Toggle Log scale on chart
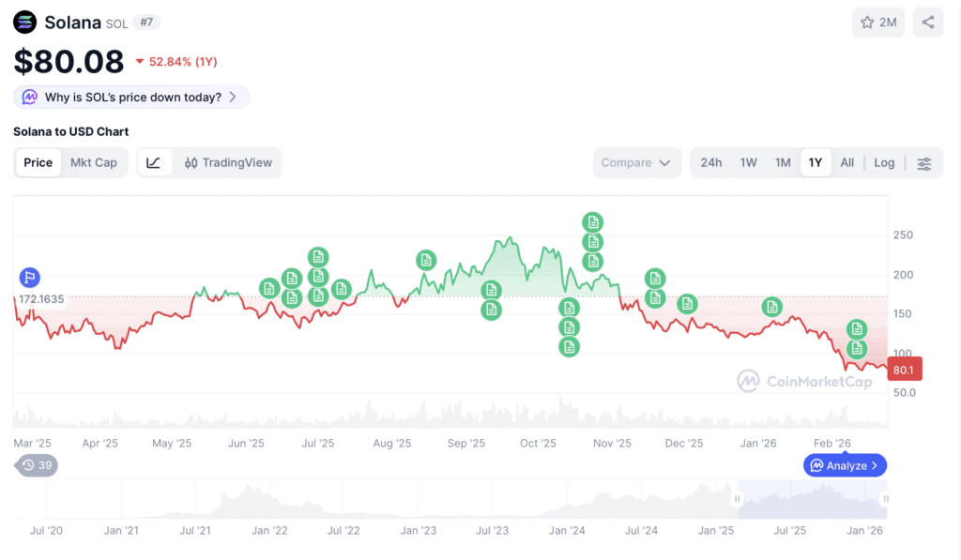The height and width of the screenshot is (560, 961). (x=884, y=162)
